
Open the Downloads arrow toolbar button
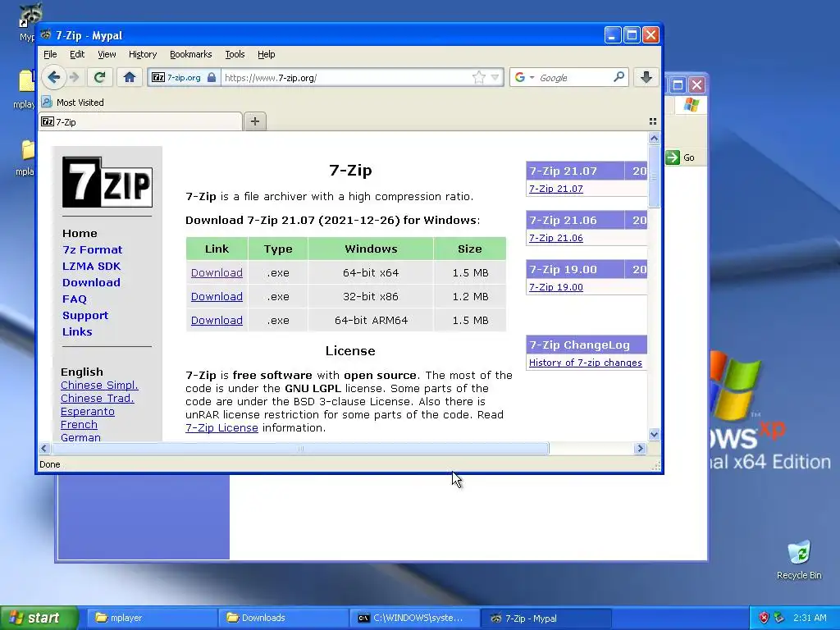(x=646, y=77)
